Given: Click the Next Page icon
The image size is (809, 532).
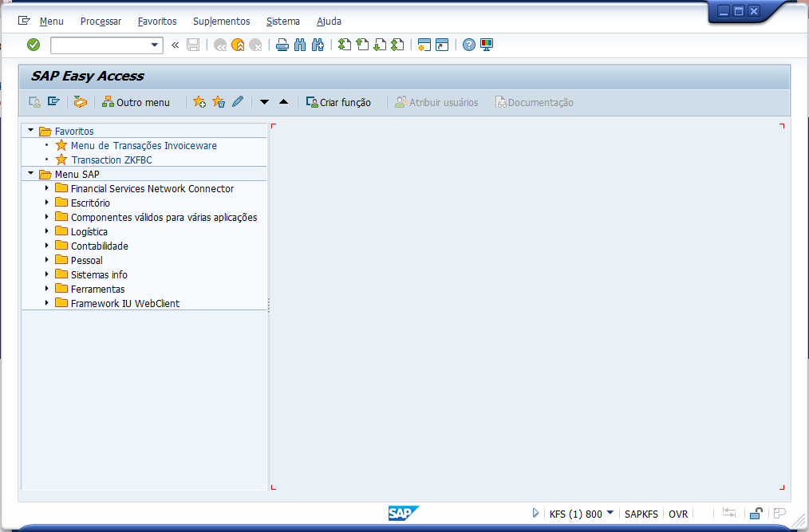Looking at the screenshot, I should point(380,45).
